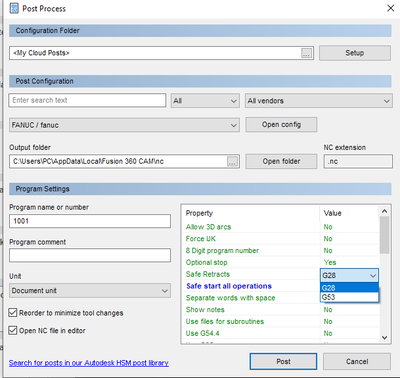Expand the Document unit dropdown
The width and height of the screenshot is (400, 378).
click(90, 290)
